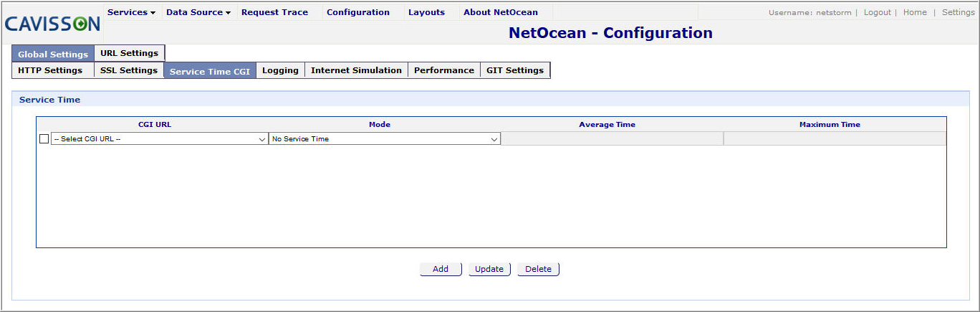The width and height of the screenshot is (980, 312).
Task: Click the Maximum Time column header
Action: point(830,125)
